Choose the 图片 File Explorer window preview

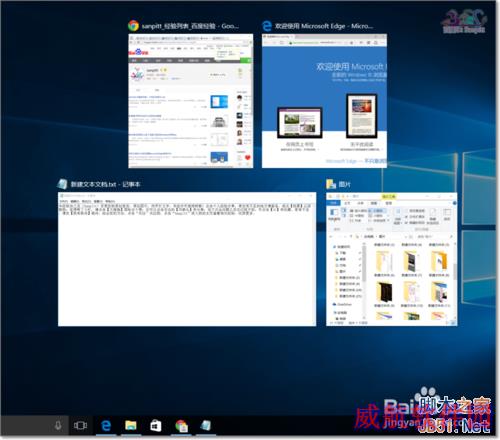392,259
